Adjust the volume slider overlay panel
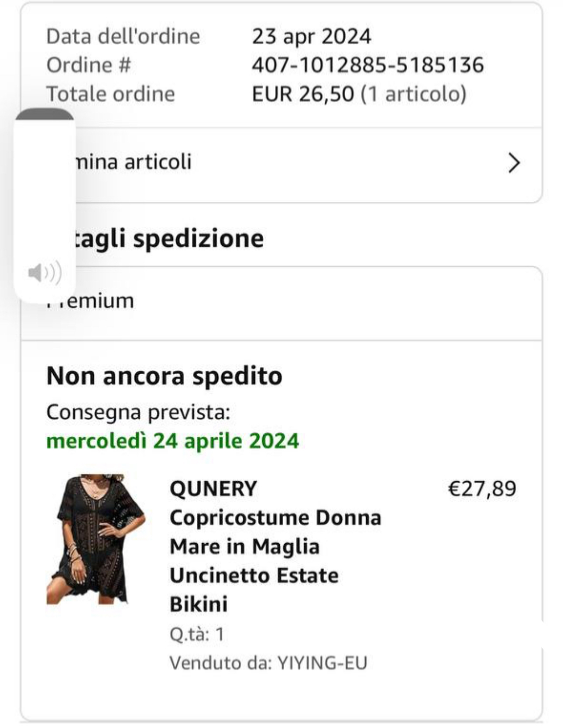The width and height of the screenshot is (563, 728). tap(45, 192)
